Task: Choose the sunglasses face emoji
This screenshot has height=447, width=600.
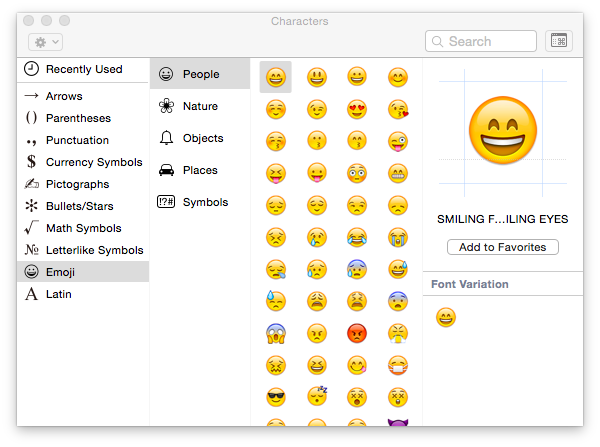Action: pos(276,398)
